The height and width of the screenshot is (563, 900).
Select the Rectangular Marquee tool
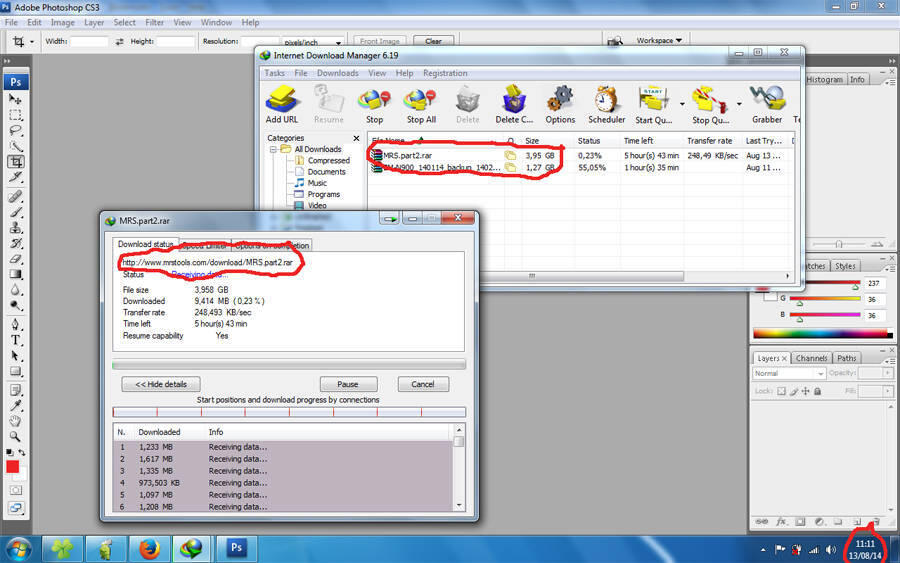[15, 115]
